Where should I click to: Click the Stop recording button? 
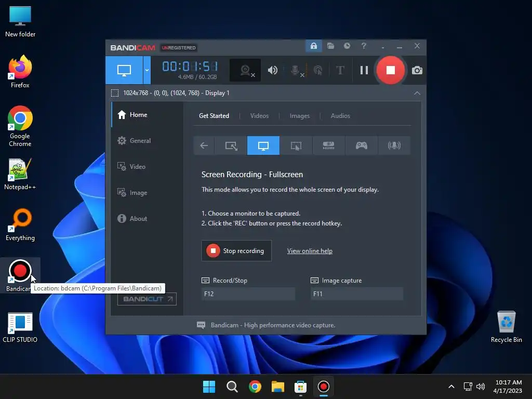tap(236, 251)
